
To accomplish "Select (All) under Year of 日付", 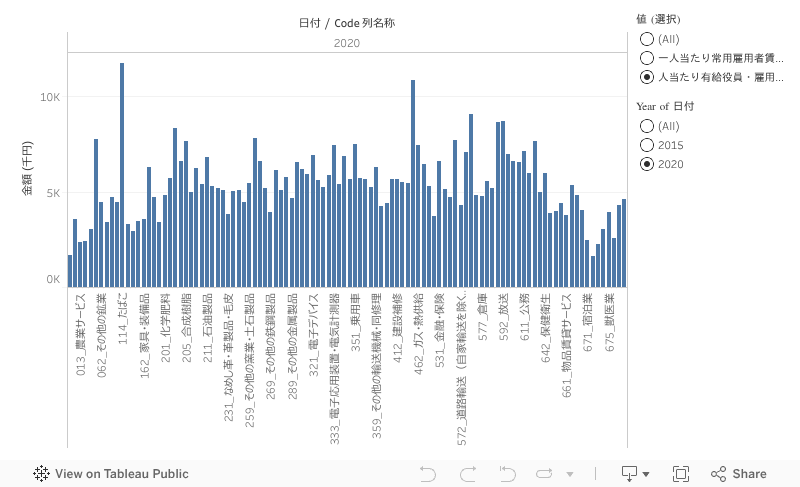I will [647, 126].
